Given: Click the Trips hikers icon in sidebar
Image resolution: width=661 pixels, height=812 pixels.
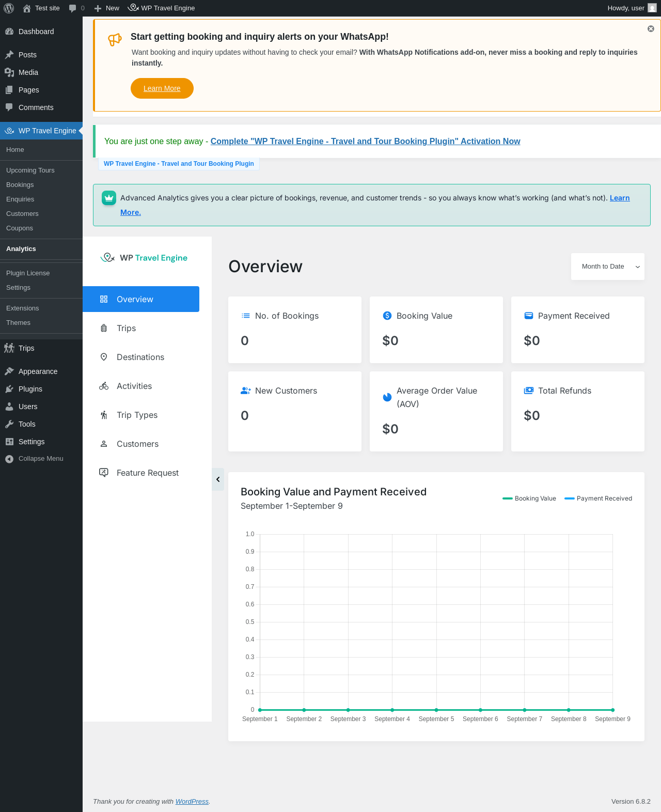Looking at the screenshot, I should pyautogui.click(x=9, y=348).
